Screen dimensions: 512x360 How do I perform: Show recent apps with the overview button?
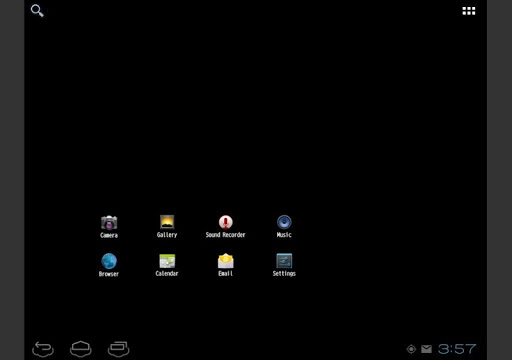tap(119, 349)
